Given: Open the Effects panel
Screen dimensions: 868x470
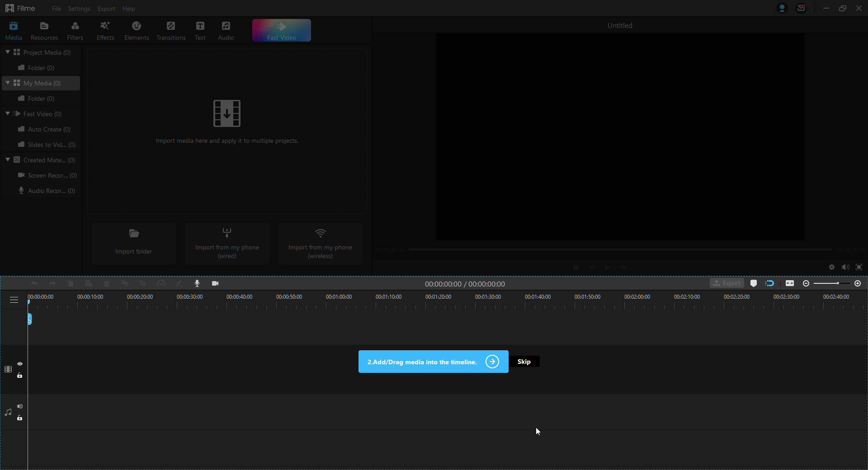Looking at the screenshot, I should (x=105, y=30).
